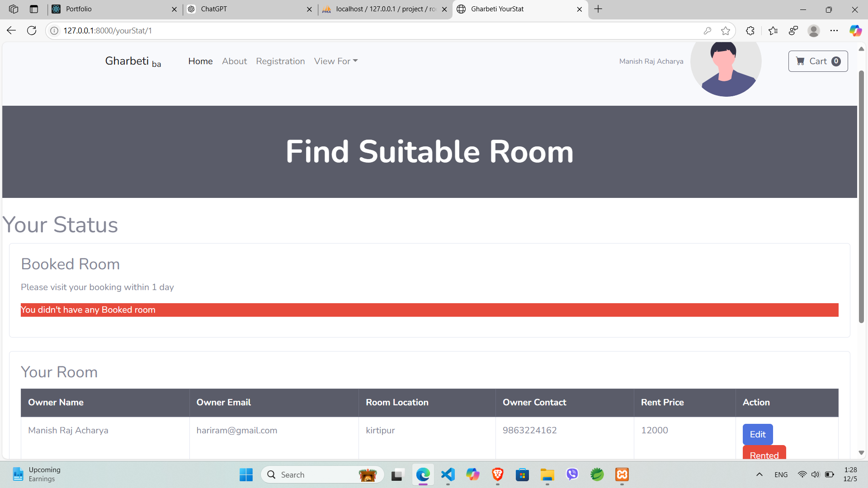Open the Brave browser taskbar icon
This screenshot has height=488, width=868.
coord(498,474)
